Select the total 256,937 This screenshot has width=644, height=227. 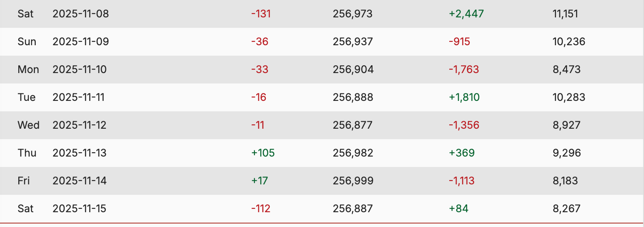tap(353, 42)
